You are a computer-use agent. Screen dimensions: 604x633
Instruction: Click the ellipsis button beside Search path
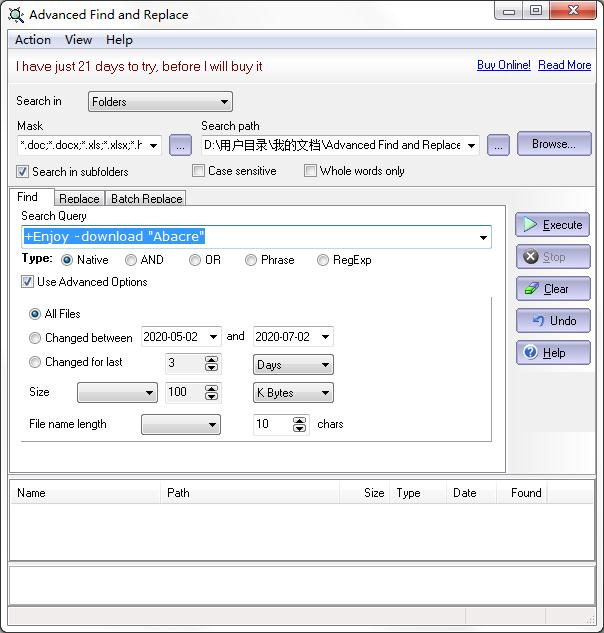[x=498, y=145]
